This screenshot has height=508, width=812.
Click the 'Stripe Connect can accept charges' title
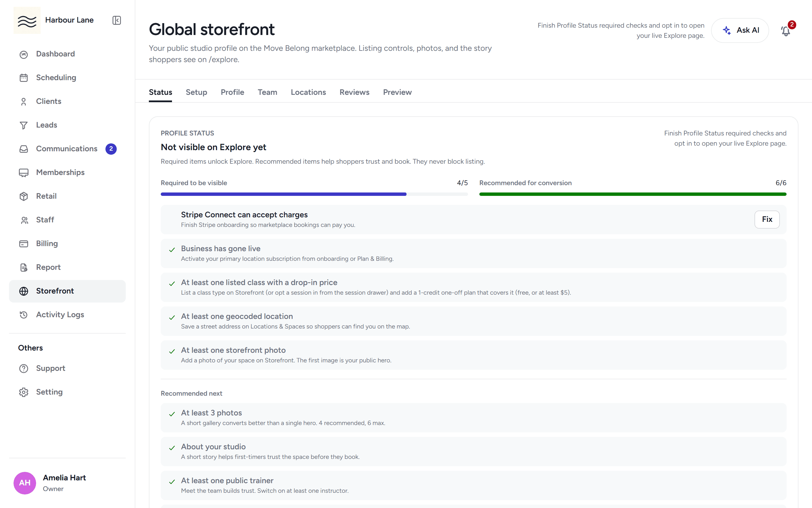pyautogui.click(x=244, y=215)
